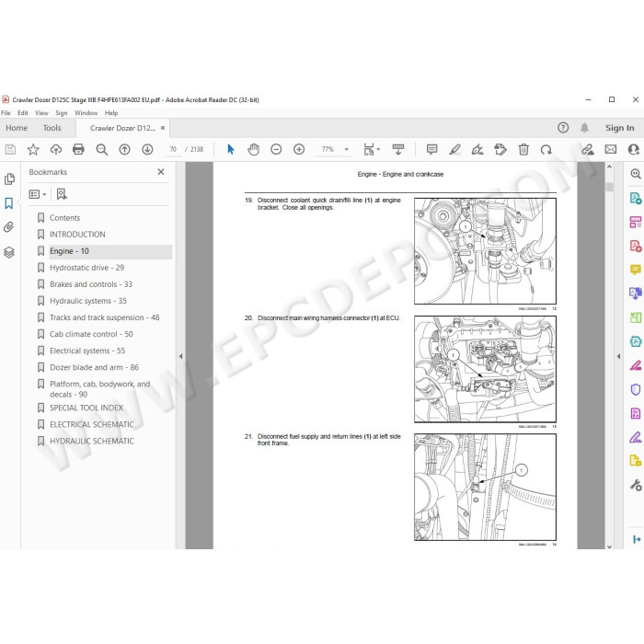Open the Page Thumbnails panel
The height and width of the screenshot is (644, 644).
tap(9, 179)
